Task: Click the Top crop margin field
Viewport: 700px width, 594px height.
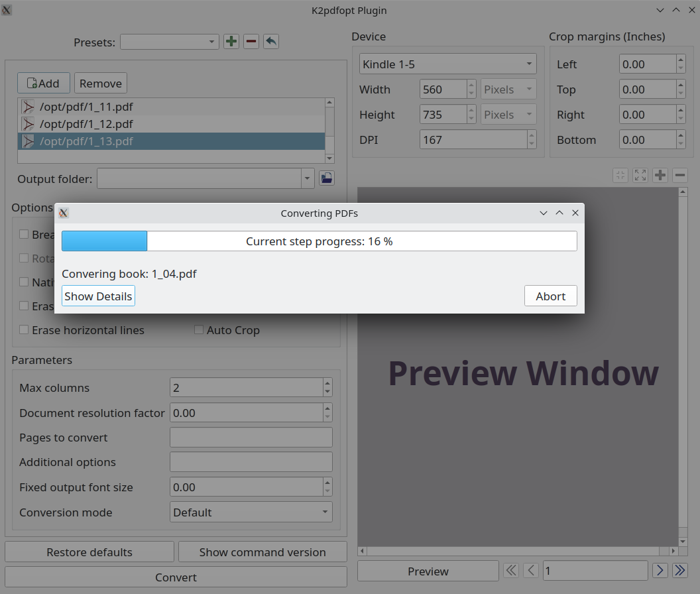Action: click(x=648, y=89)
